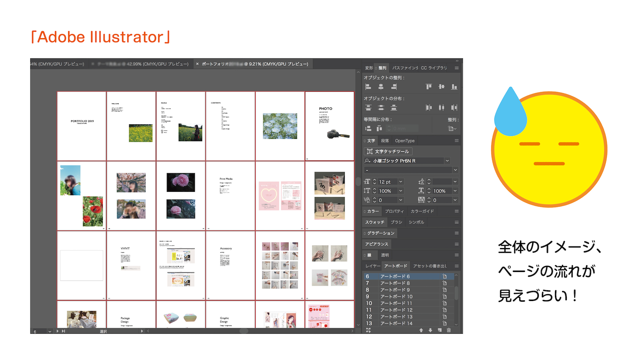Click orientation icon for アートボード 12
Viewport: 643px width, 364px height.
pos(445,310)
